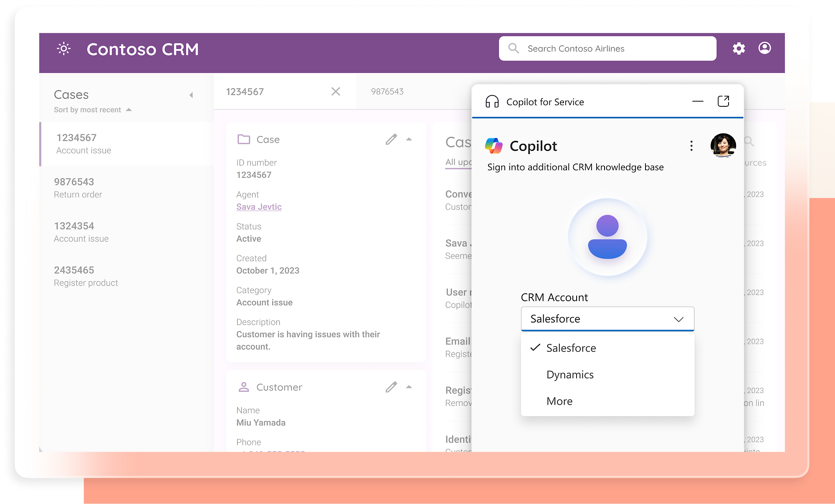Click the colorful Copilot logo
Screen dimensions: 835x504
click(x=494, y=146)
